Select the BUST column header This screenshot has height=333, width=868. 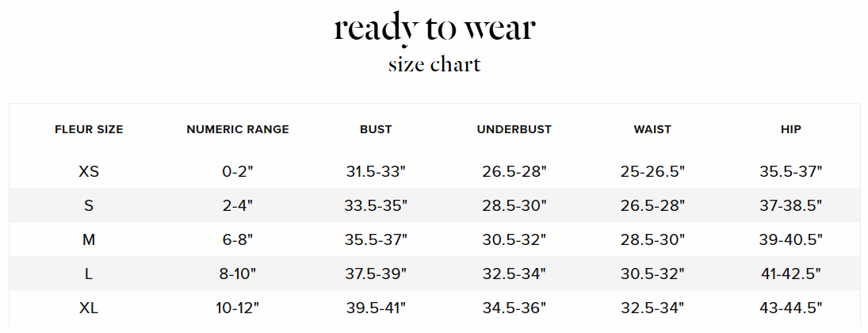(x=376, y=129)
